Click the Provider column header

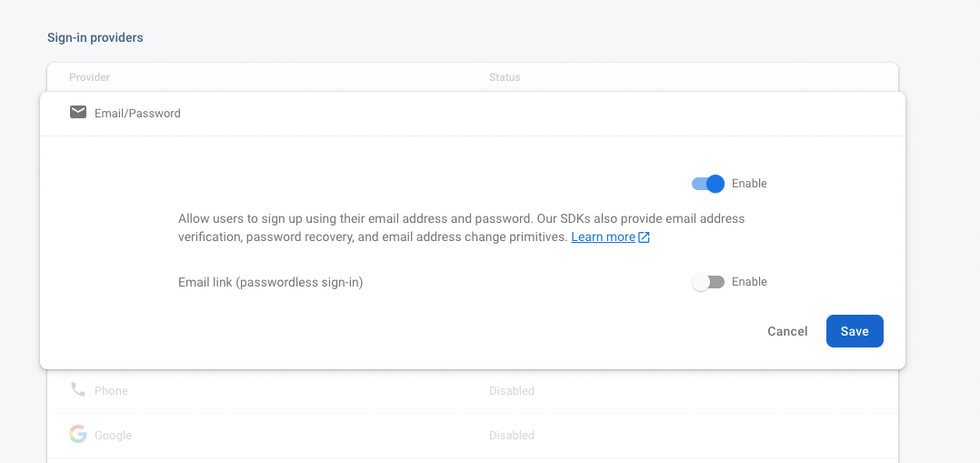(x=89, y=77)
